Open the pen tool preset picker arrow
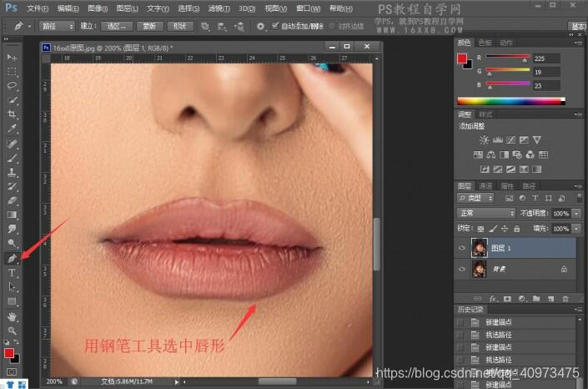The image size is (588, 389). 30,26
